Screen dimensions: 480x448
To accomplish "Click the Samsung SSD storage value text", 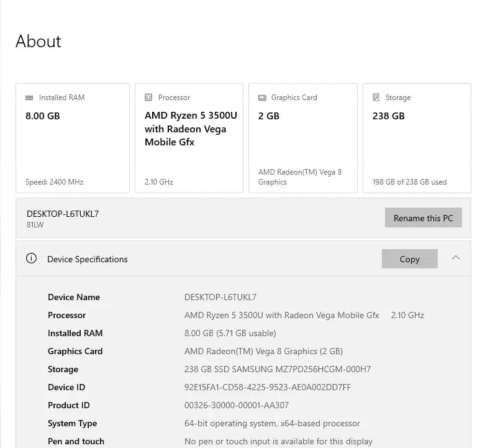I will pos(278,369).
